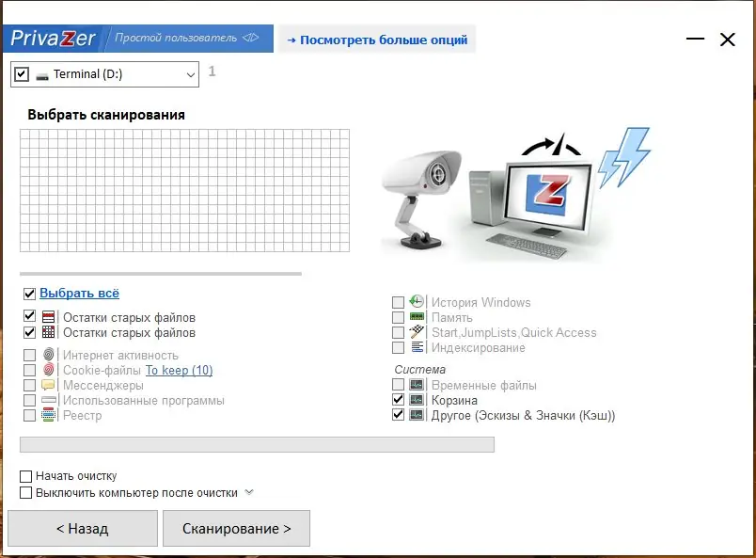Click the red icon beside first Остатки старых файлов
This screenshot has height=558, width=756.
[x=48, y=317]
